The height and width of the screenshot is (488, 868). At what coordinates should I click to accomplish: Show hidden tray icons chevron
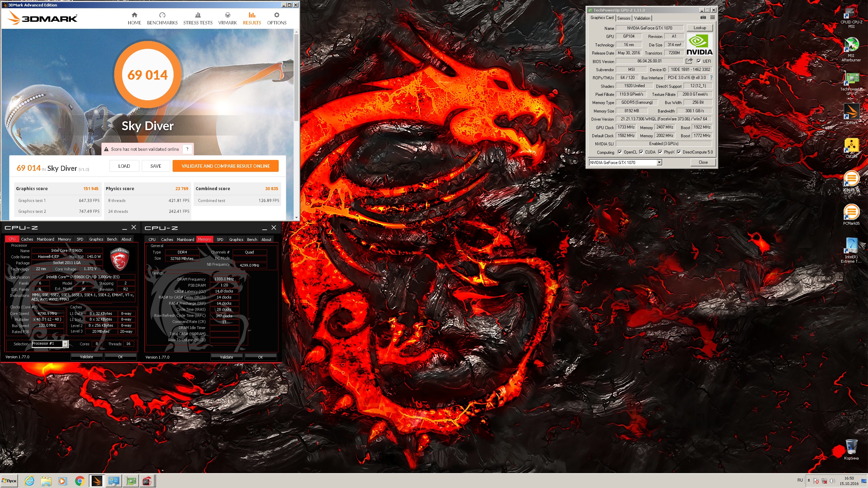tap(809, 481)
